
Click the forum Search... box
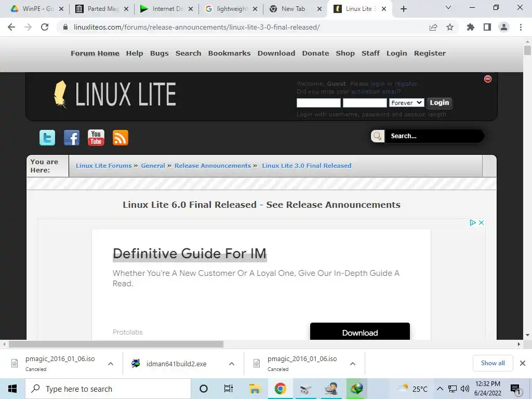[x=434, y=136]
